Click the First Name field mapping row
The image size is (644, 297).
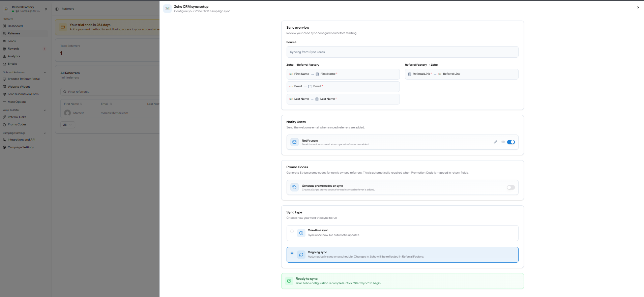tap(343, 74)
